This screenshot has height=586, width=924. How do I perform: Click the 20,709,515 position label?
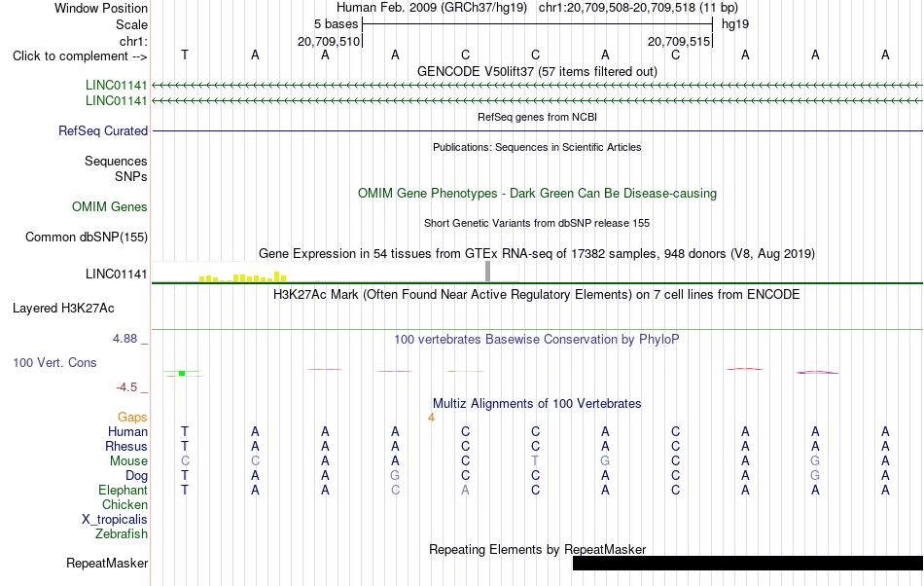(678, 41)
